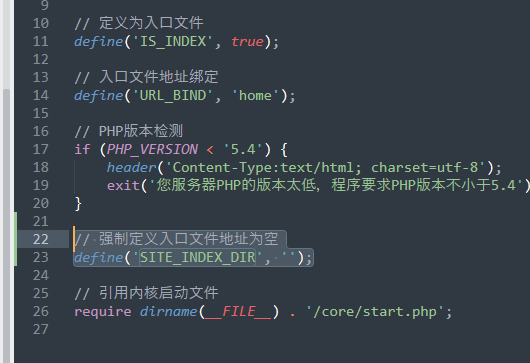This screenshot has height=363, width=530.
Task: Place cursor in 'SITE_INDEX_DIR' highlighted text
Action: pos(197,258)
